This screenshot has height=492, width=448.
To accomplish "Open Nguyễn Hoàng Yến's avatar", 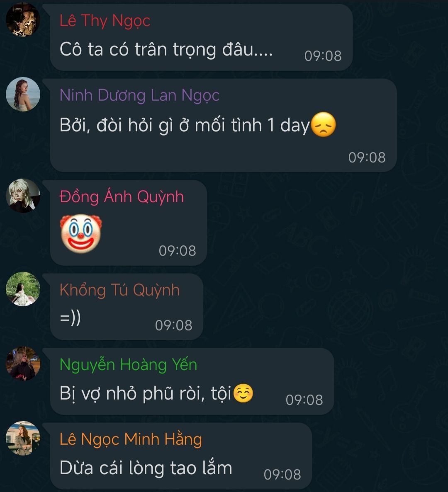I will click(x=23, y=364).
